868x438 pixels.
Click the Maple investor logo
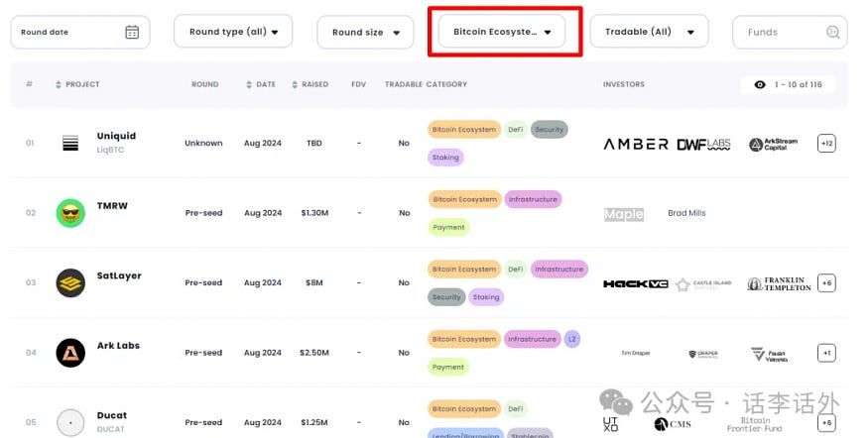(x=624, y=214)
